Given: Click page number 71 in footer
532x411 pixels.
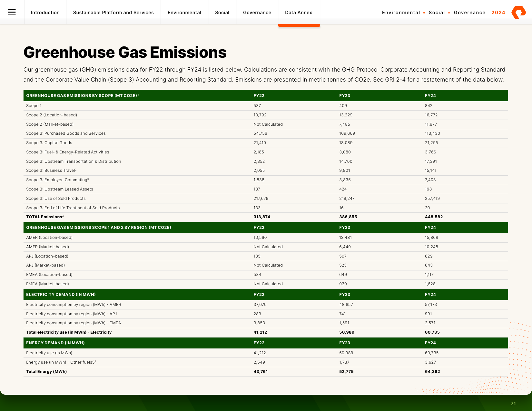Looking at the screenshot, I should [513, 404].
